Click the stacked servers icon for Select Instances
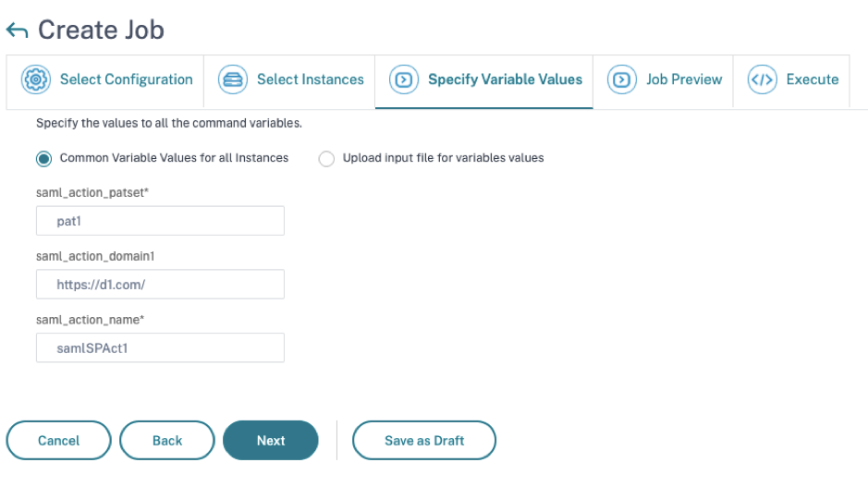The width and height of the screenshot is (868, 487). [x=233, y=79]
